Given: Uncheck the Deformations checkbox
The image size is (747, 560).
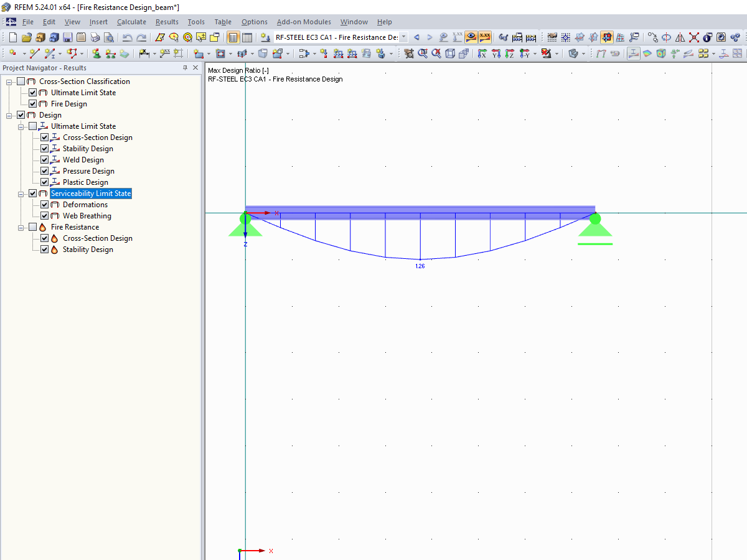Looking at the screenshot, I should 44,204.
